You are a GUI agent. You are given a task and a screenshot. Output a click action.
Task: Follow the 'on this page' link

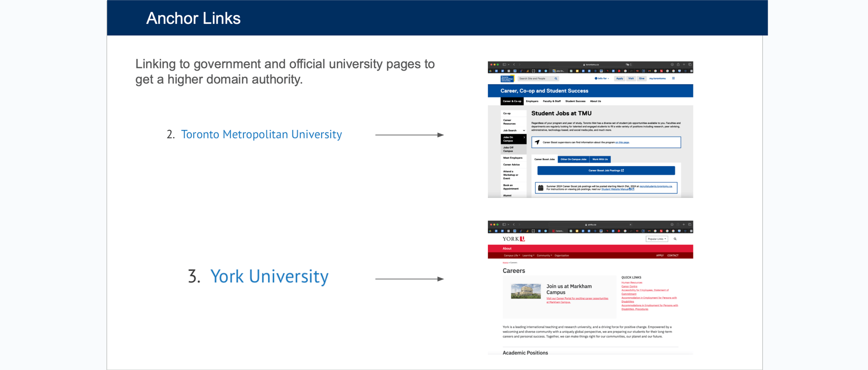pyautogui.click(x=622, y=142)
